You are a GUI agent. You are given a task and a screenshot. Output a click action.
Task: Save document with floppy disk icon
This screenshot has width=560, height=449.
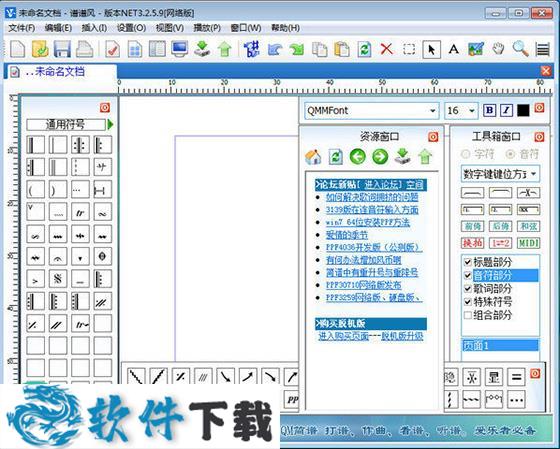tap(62, 49)
